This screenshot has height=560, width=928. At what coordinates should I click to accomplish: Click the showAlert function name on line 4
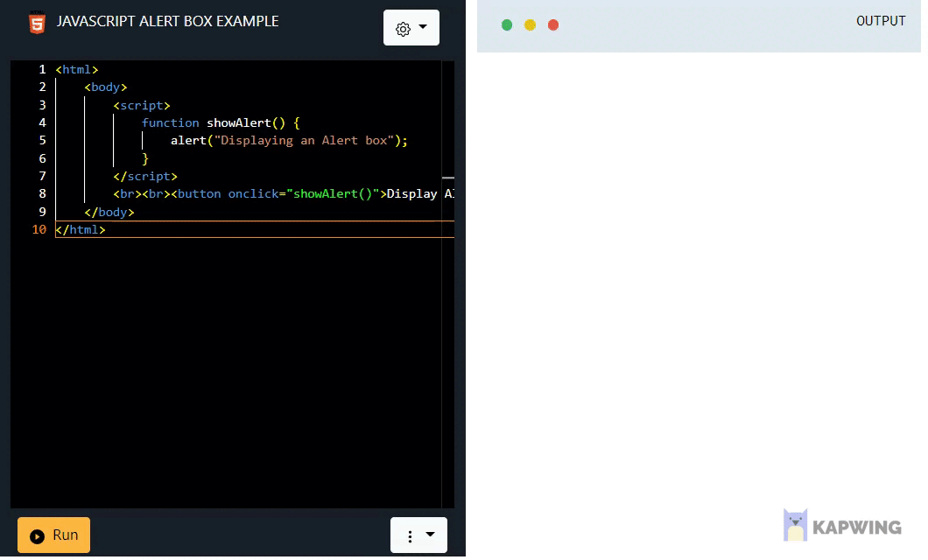click(237, 122)
